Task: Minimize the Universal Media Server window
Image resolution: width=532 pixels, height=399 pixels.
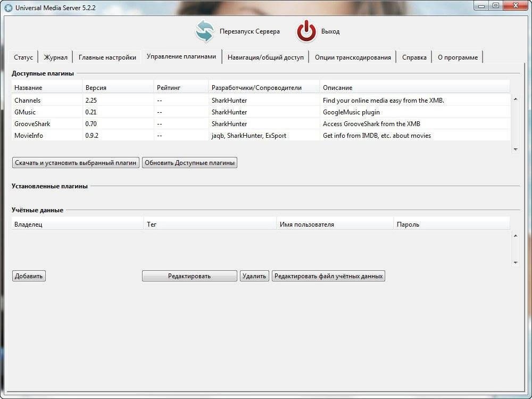Action: pos(482,5)
